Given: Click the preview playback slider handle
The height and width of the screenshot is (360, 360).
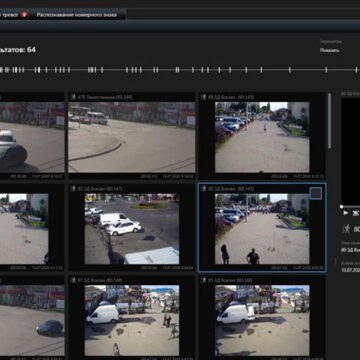Looking at the screenshot, I should [x=341, y=207].
